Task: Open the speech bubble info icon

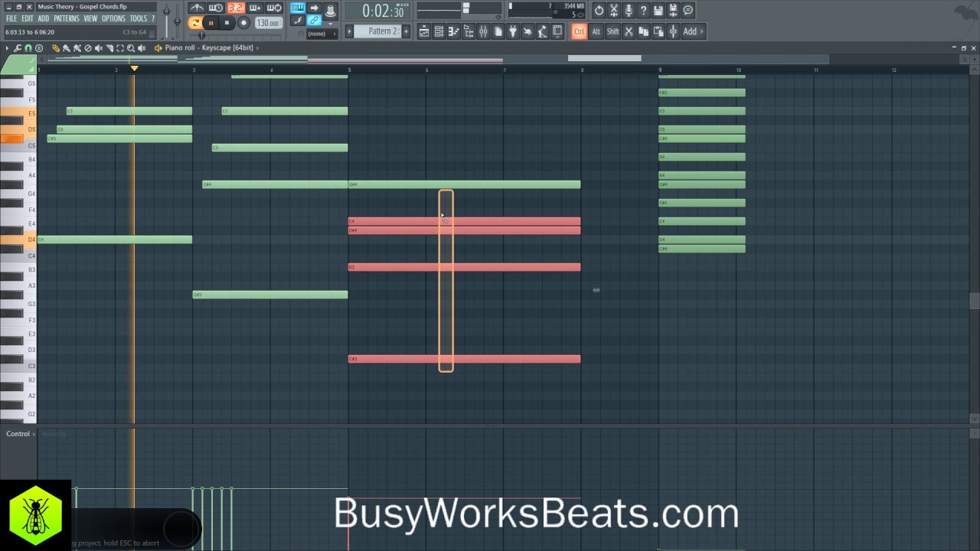Action: pos(688,11)
